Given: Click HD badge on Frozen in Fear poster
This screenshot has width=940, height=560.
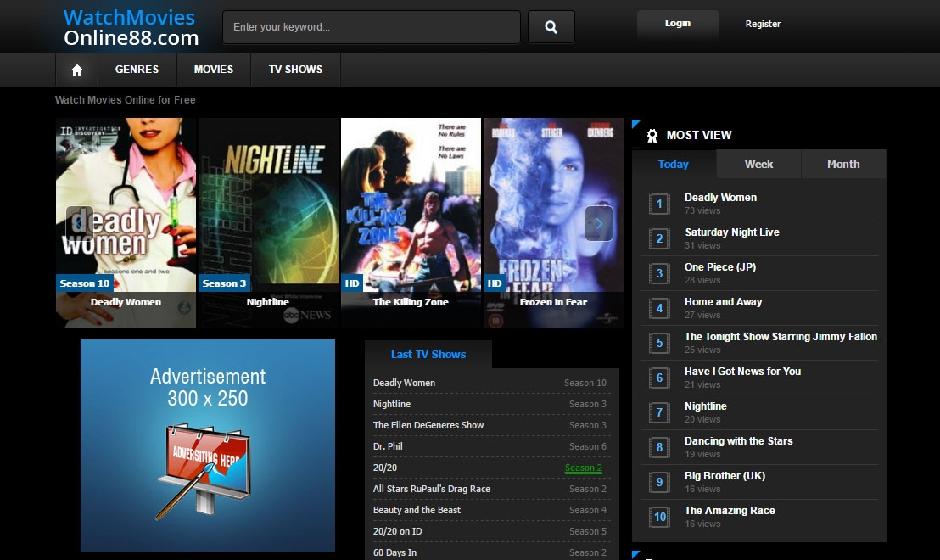Looking at the screenshot, I should 495,283.
